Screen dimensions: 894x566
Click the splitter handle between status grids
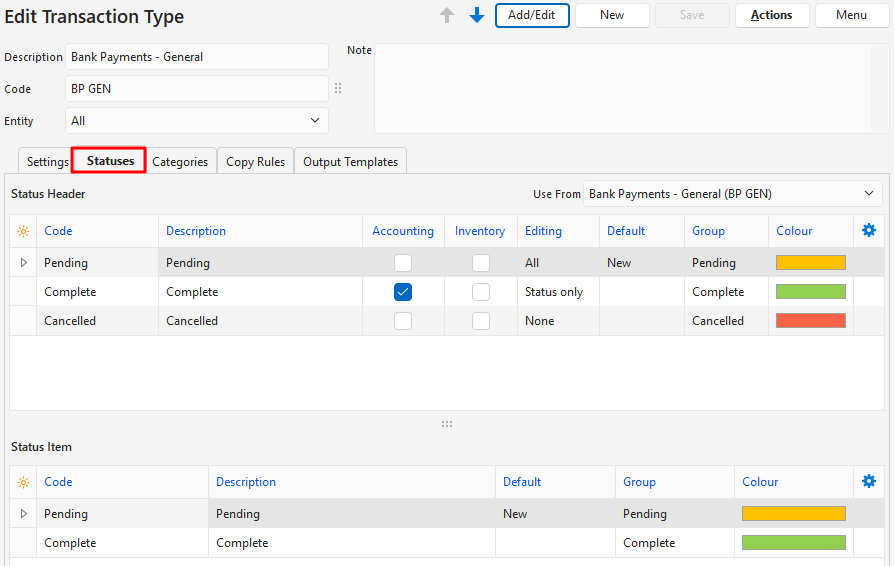click(x=447, y=424)
